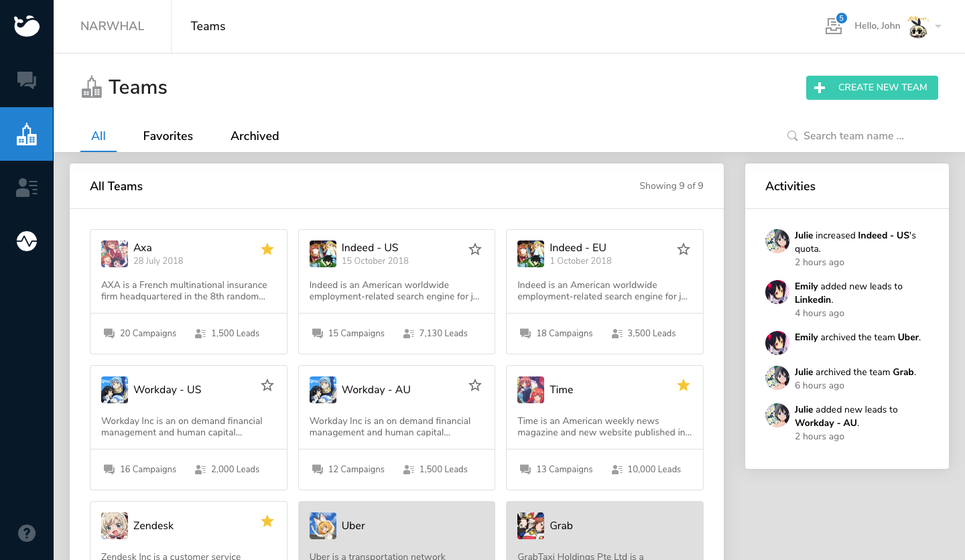Open the chat messages sidebar icon
The height and width of the screenshot is (560, 965).
27,80
